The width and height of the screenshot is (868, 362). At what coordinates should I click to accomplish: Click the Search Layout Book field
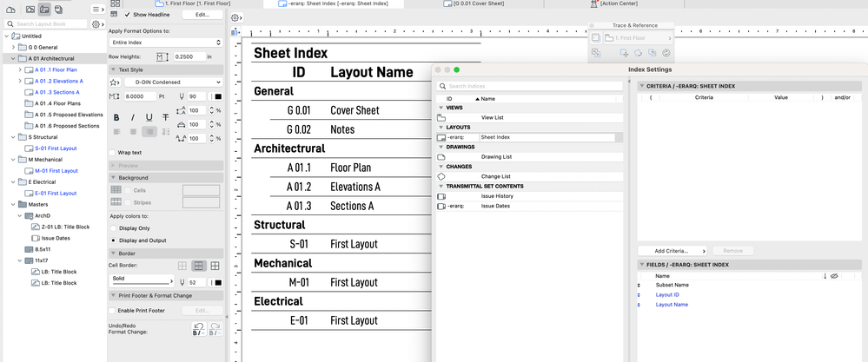(46, 24)
